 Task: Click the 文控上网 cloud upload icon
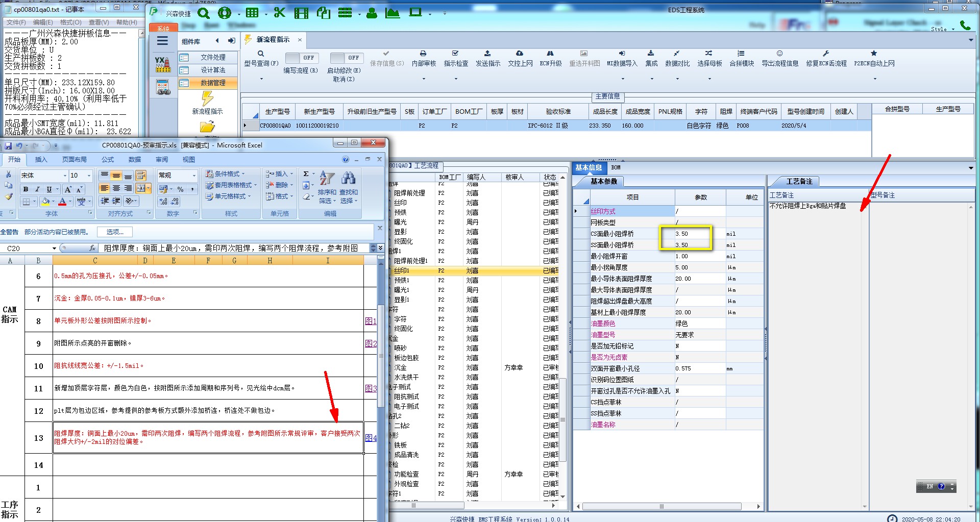tap(520, 53)
